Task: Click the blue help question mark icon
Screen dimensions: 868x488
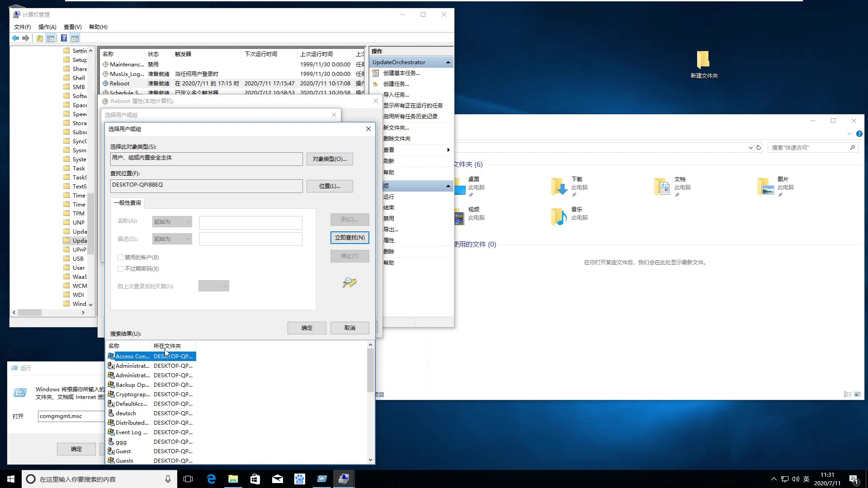Action: point(64,38)
